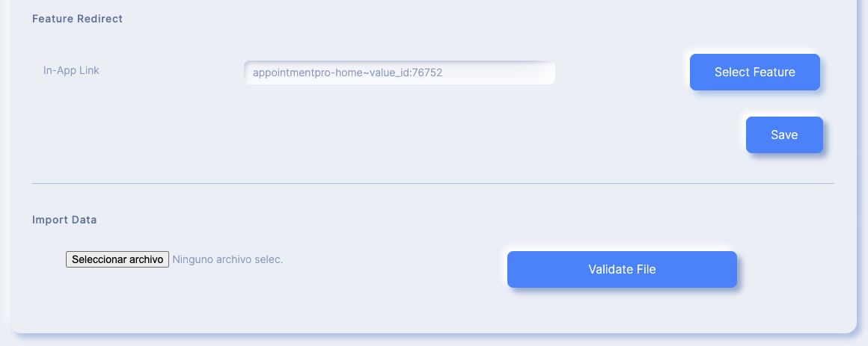868x346 pixels.
Task: Click the word File in Validate File
Action: click(646, 269)
